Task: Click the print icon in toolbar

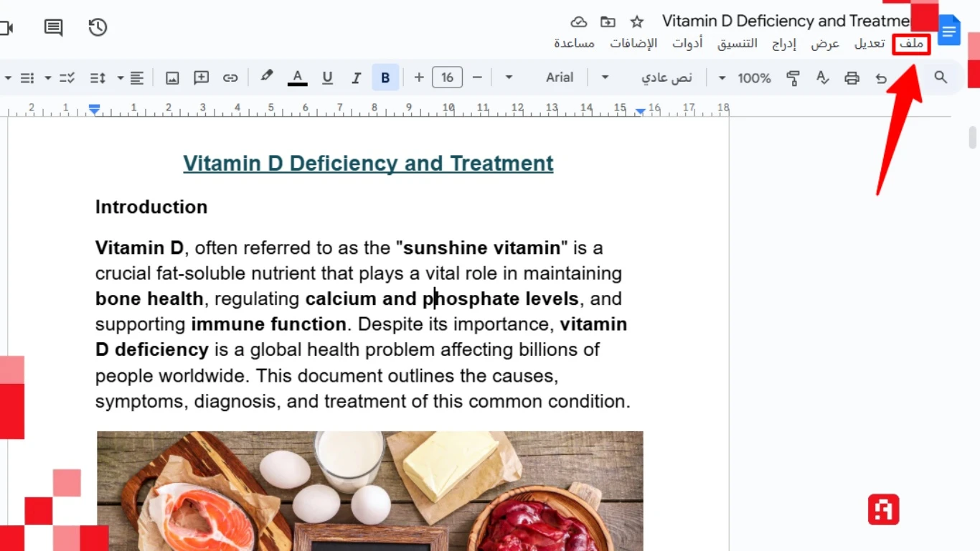Action: pyautogui.click(x=852, y=77)
